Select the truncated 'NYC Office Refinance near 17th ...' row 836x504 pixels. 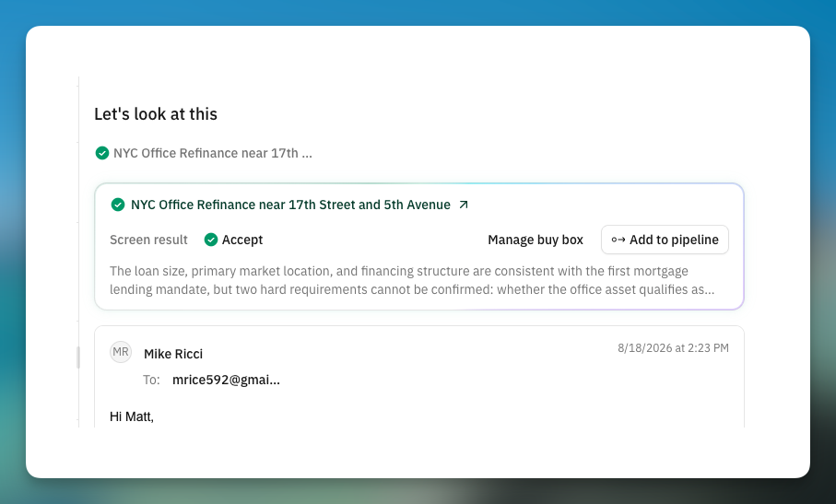pyautogui.click(x=204, y=154)
